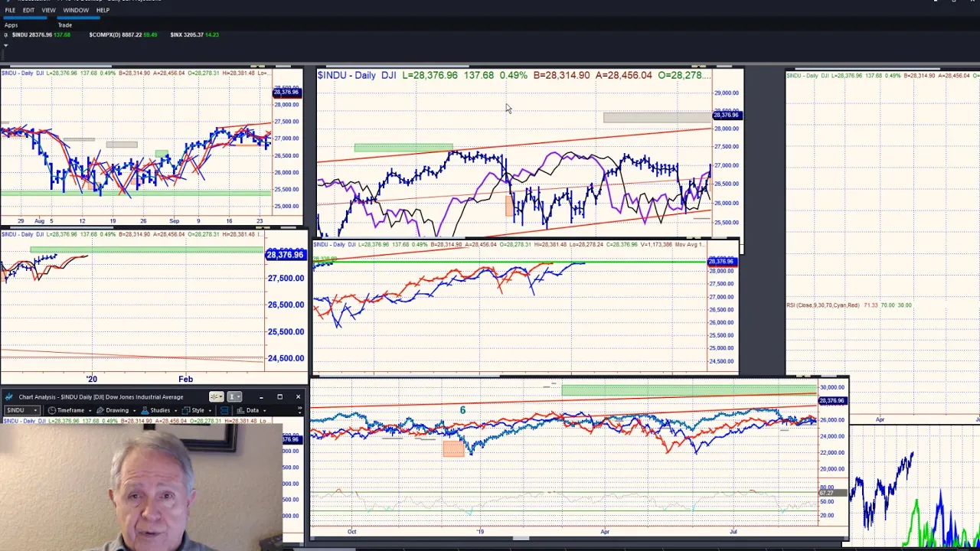Open the WINDOW menu
This screenshot has height=551, width=980.
[75, 10]
